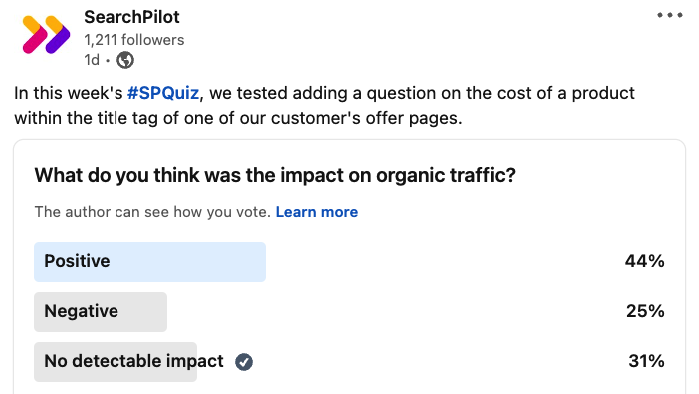Open the three-dot post options menu

pyautogui.click(x=670, y=15)
